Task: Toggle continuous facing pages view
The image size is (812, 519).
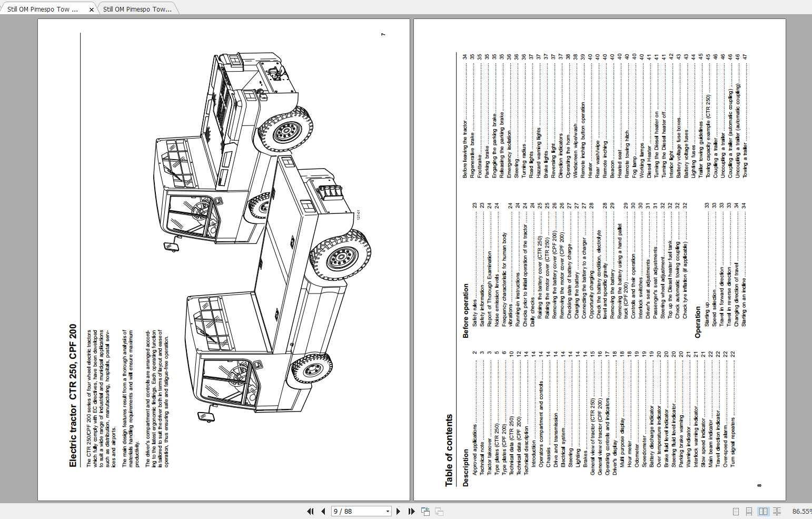Action: pos(776,511)
